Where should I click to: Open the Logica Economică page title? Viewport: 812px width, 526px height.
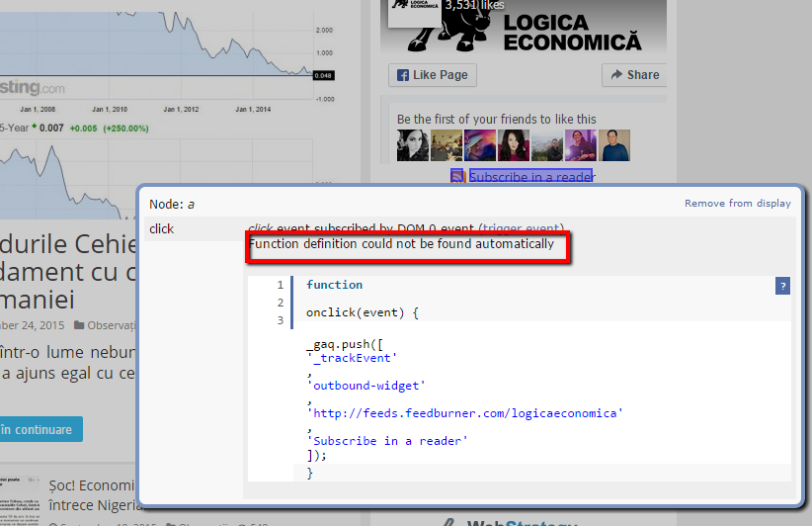tap(572, 32)
